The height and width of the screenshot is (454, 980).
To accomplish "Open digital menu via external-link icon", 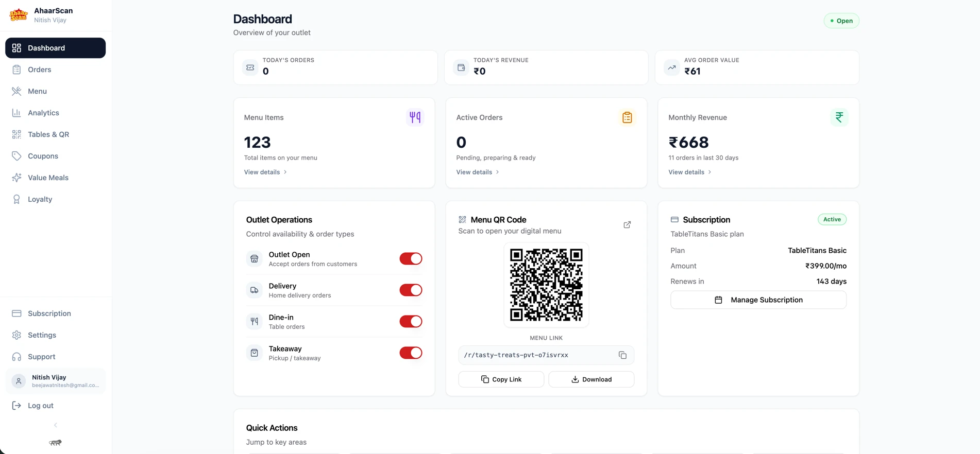I will pos(627,225).
